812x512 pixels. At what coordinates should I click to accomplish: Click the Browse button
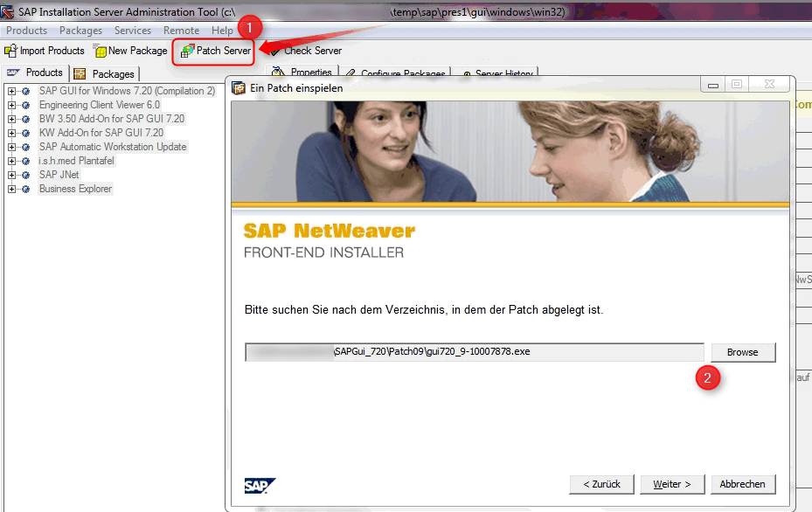(743, 353)
